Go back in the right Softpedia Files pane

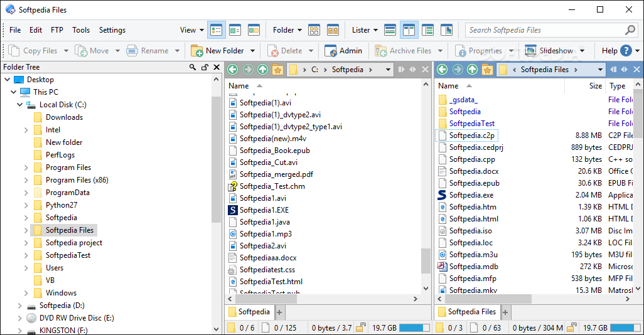coord(443,70)
